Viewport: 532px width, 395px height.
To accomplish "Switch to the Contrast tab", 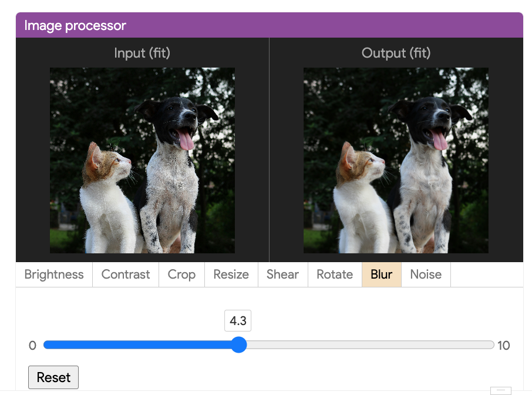I will pos(126,275).
